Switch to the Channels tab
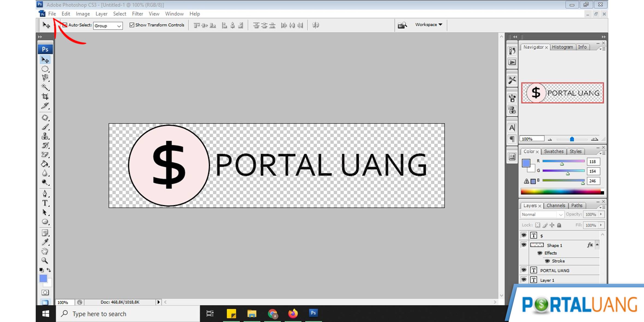This screenshot has height=322, width=644. [556, 206]
